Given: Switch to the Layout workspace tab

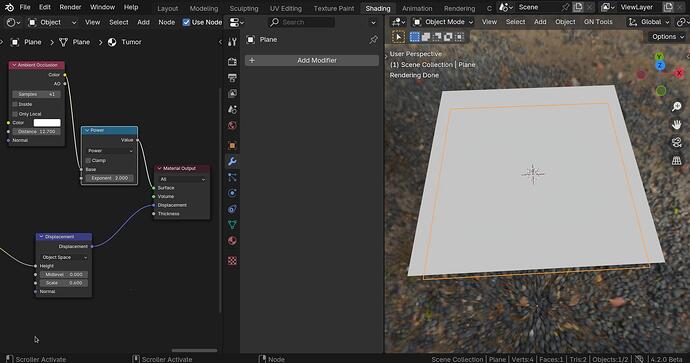Looking at the screenshot, I should 168,8.
